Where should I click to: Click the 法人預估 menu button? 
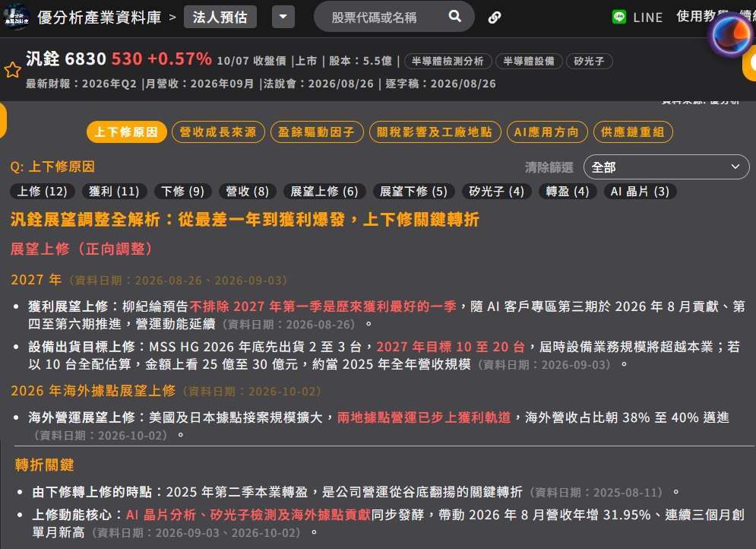click(220, 17)
